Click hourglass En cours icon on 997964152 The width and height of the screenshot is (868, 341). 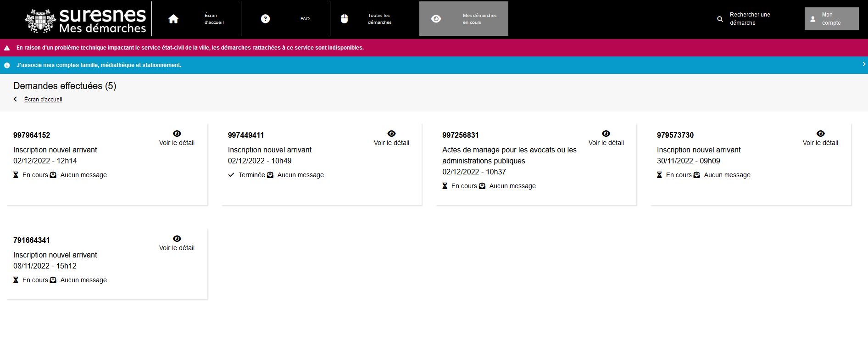(x=16, y=175)
